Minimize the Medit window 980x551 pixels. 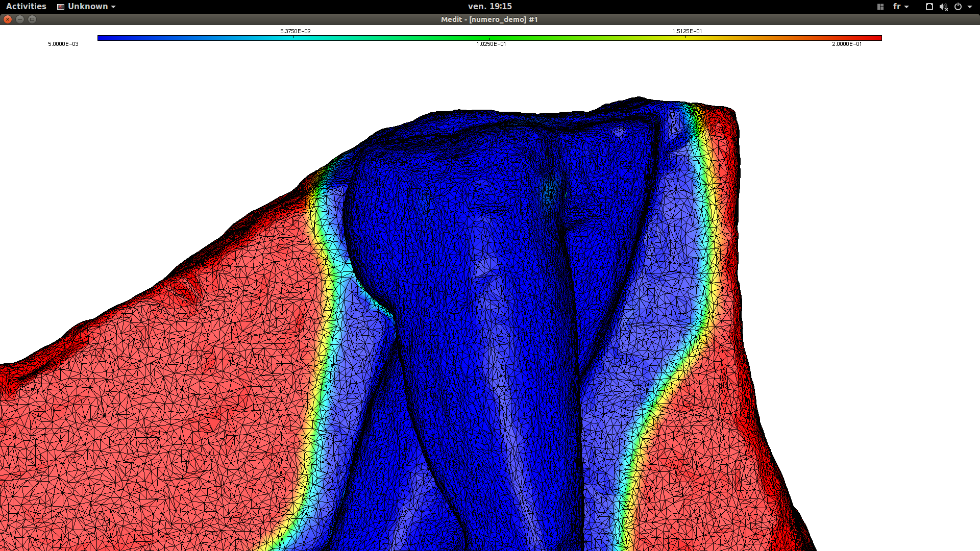pyautogui.click(x=20, y=19)
